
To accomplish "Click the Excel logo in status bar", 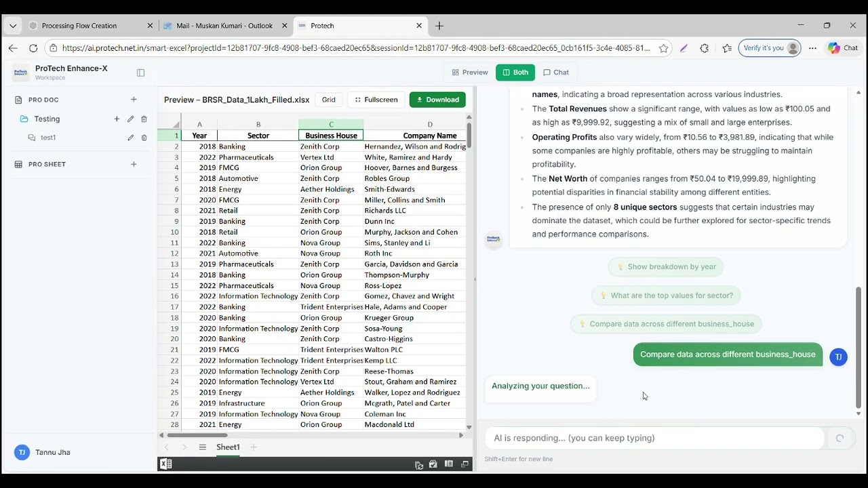I will tap(165, 464).
